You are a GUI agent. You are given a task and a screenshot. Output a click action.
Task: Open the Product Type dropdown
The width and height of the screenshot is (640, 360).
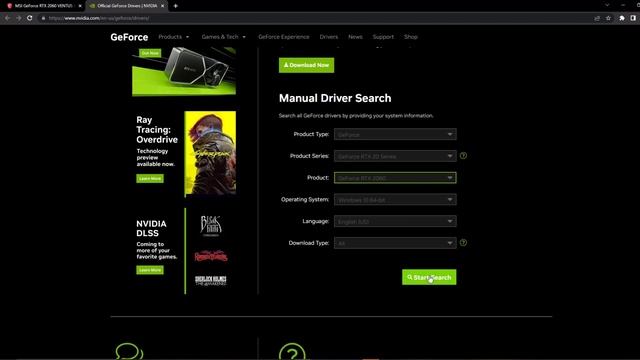pos(395,134)
